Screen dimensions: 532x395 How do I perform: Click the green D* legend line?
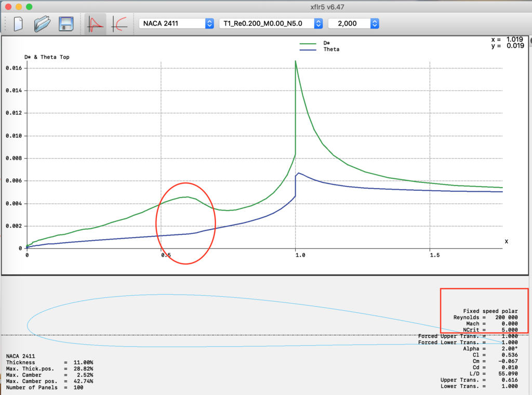pos(310,44)
